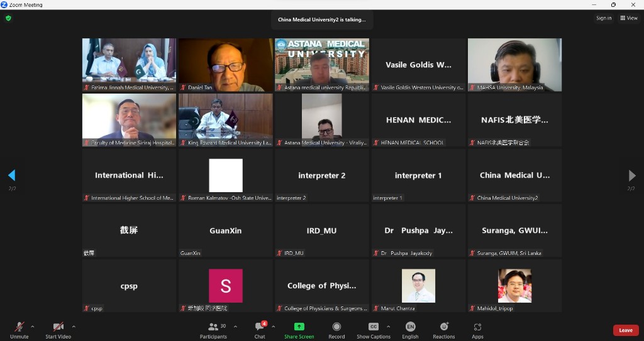This screenshot has width=644, height=341.
Task: Open the View layout menu
Action: pos(629,18)
